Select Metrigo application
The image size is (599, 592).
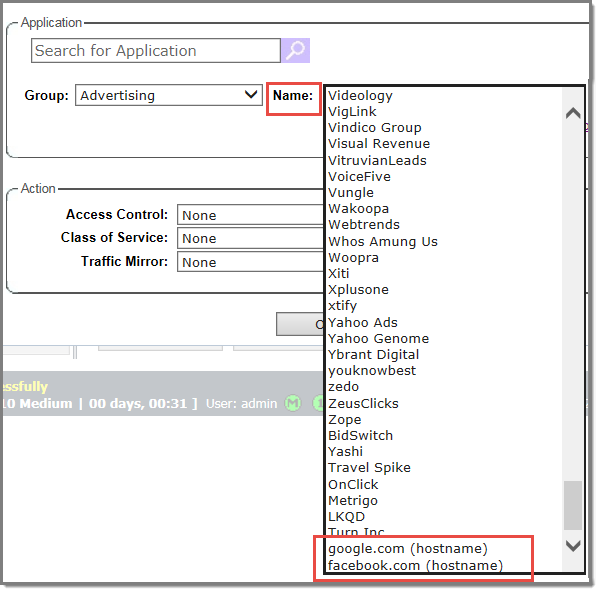click(353, 500)
